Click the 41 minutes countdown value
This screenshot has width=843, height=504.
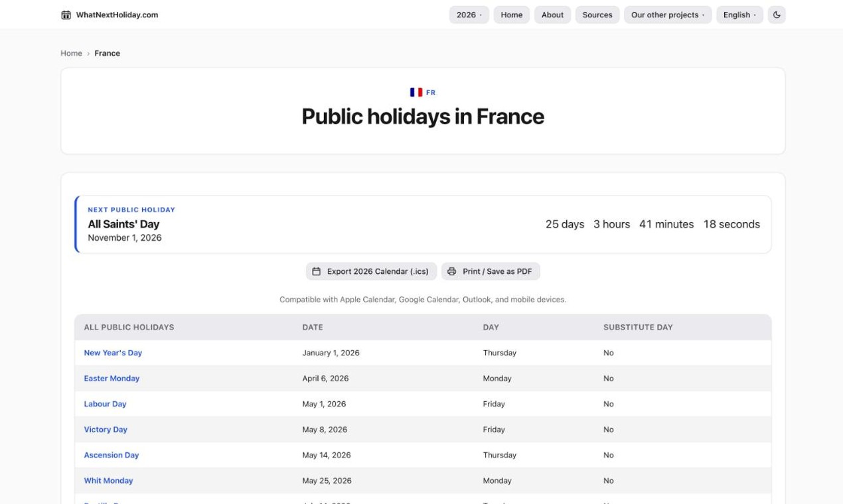[x=666, y=224]
